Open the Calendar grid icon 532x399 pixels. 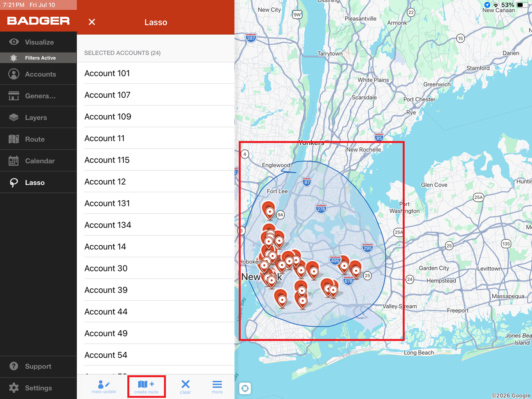pos(14,161)
